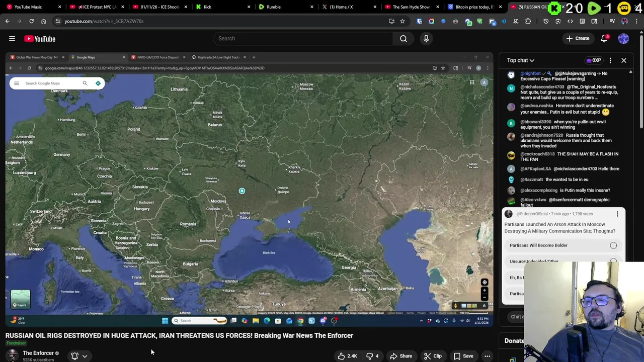Switch to the ICE Protest NYC tab

pos(96,7)
